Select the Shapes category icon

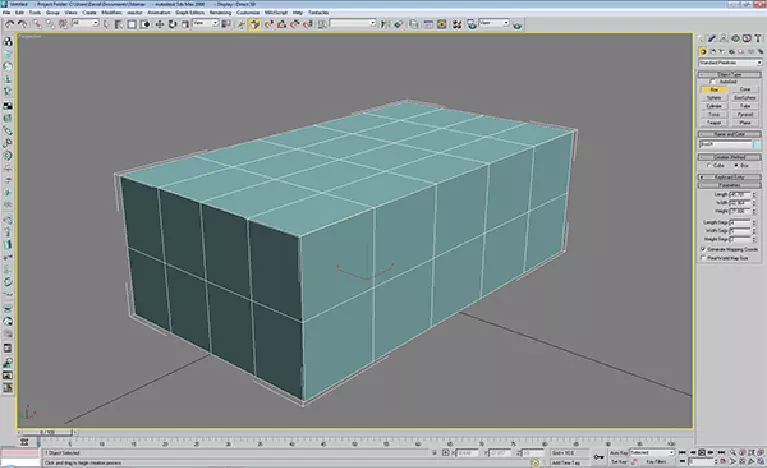711,51
